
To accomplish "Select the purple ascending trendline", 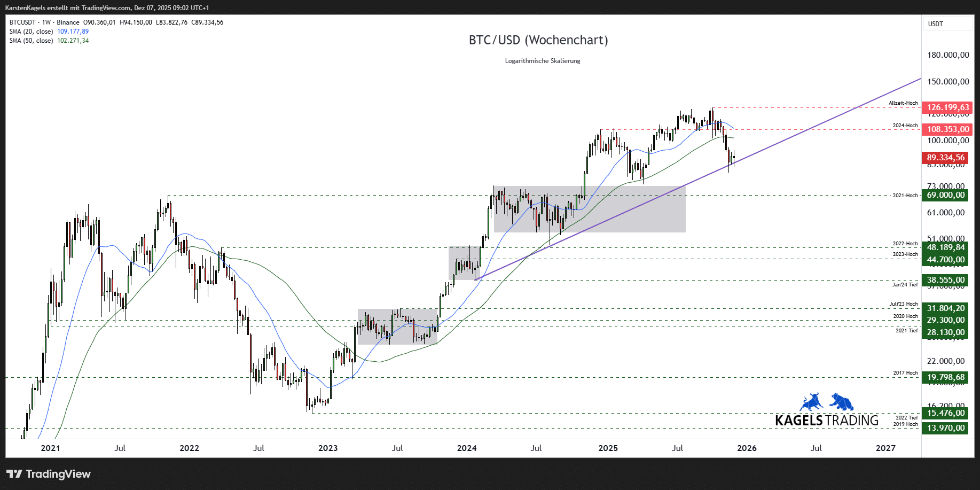I will click(x=801, y=134).
